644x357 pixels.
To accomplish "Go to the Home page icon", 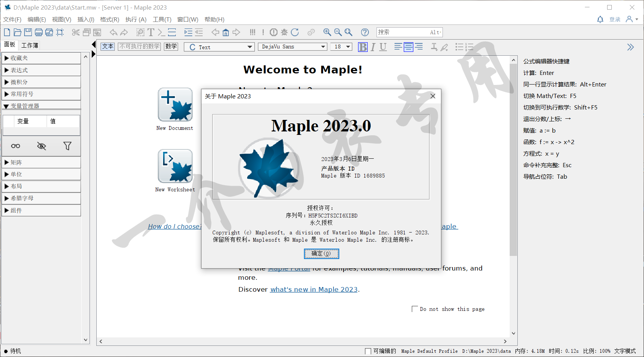I will (226, 32).
